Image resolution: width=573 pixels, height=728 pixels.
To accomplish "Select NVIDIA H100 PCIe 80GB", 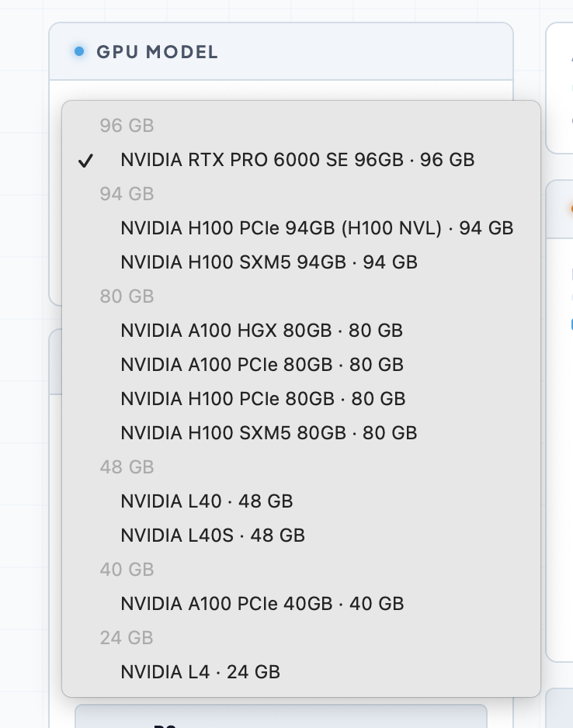I will pos(261,399).
